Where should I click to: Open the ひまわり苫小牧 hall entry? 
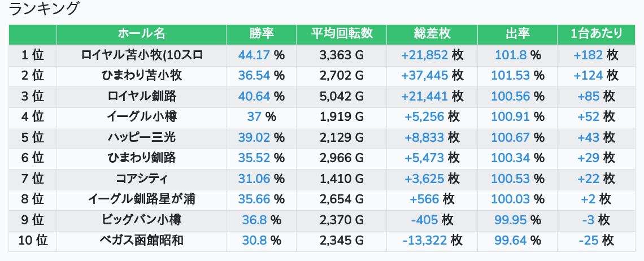click(141, 76)
